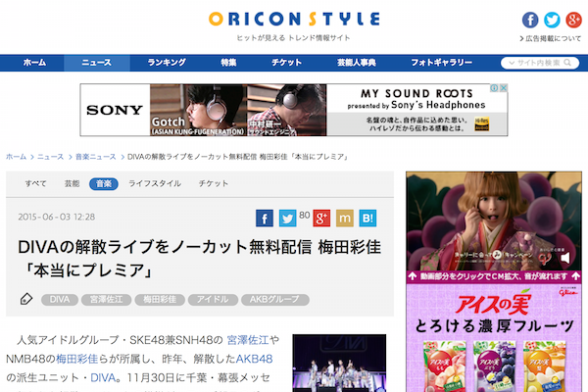Open the ランキング navigation tab
This screenshot has width=588, height=392.
click(x=167, y=63)
